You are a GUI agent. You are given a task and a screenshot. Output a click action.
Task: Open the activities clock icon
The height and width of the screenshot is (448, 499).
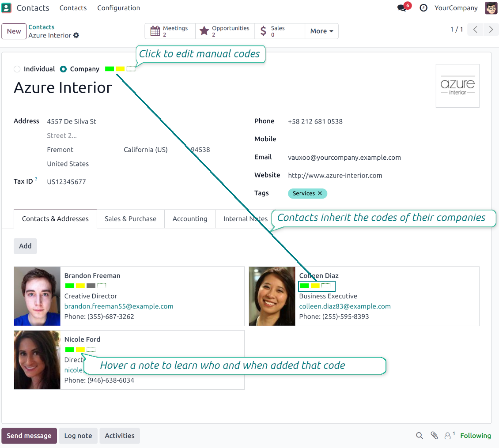(x=423, y=8)
